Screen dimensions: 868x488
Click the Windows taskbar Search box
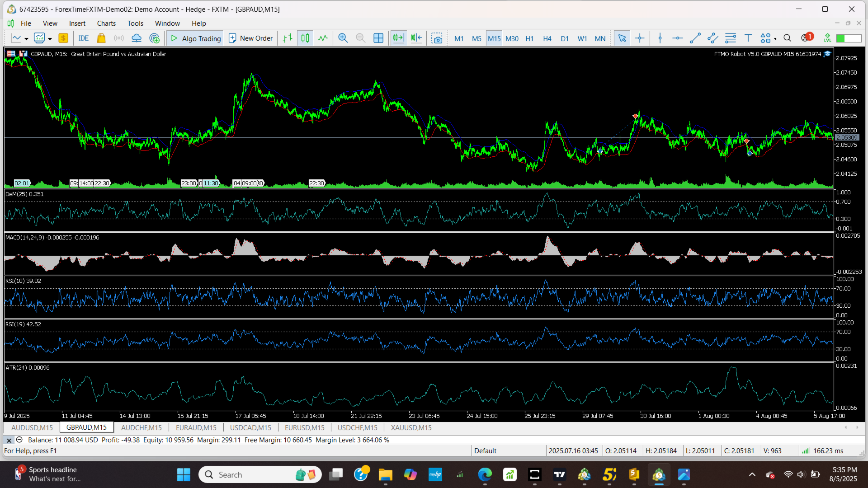[x=260, y=474]
